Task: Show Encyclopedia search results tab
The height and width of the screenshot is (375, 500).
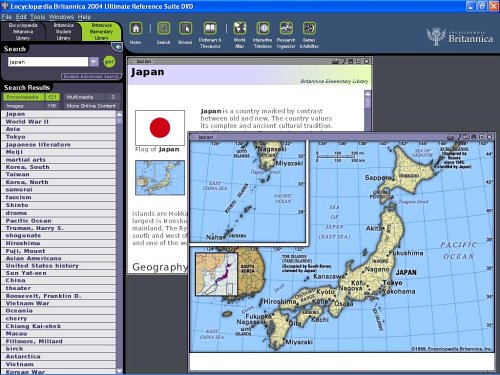Action: coord(31,97)
